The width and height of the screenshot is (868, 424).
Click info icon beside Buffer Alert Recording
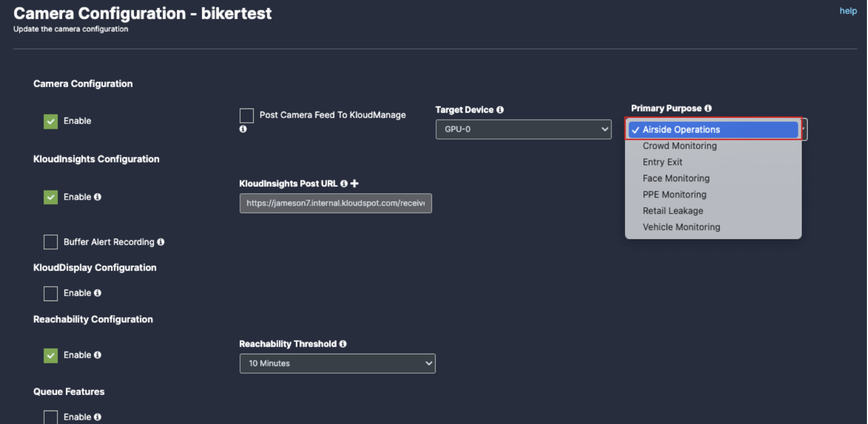[x=161, y=242]
